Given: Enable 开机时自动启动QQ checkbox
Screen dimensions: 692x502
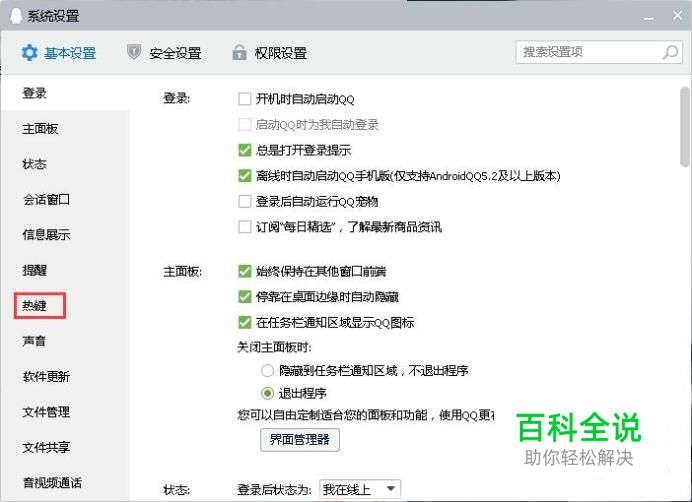Looking at the screenshot, I should (x=244, y=99).
